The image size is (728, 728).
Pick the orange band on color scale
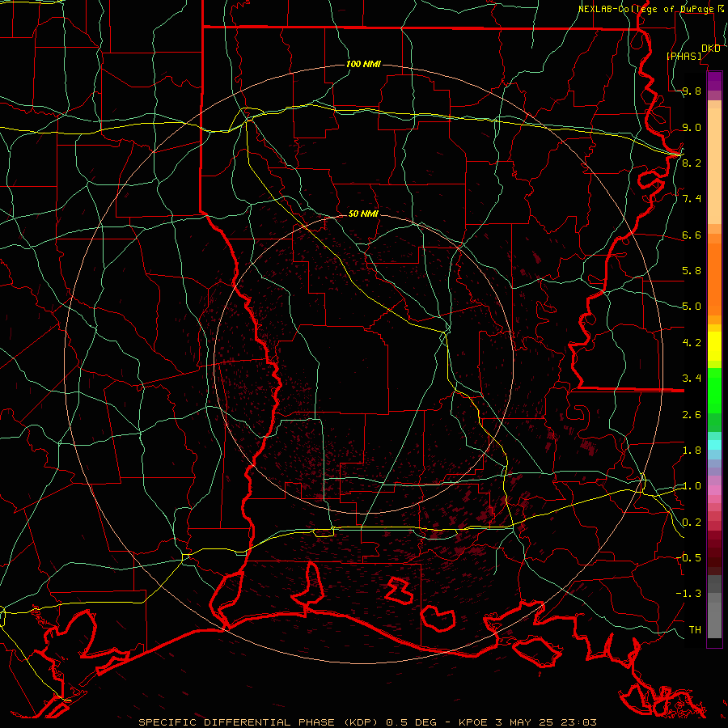(714, 278)
